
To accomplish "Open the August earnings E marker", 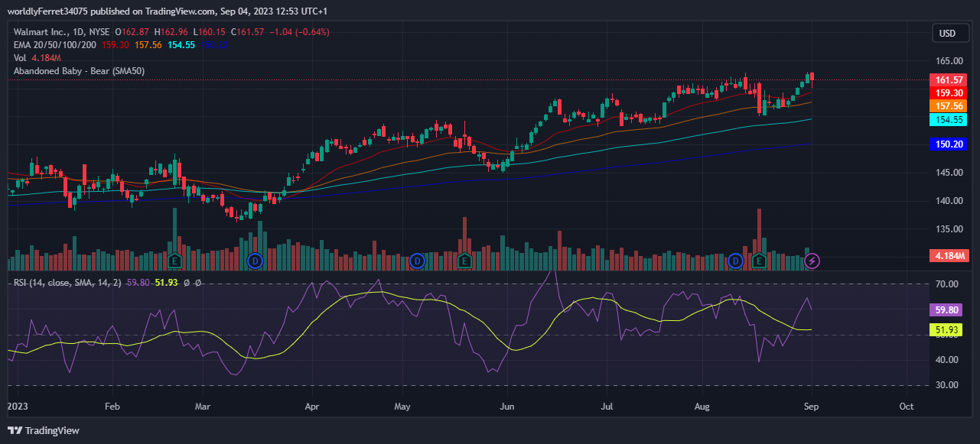I will pos(759,261).
